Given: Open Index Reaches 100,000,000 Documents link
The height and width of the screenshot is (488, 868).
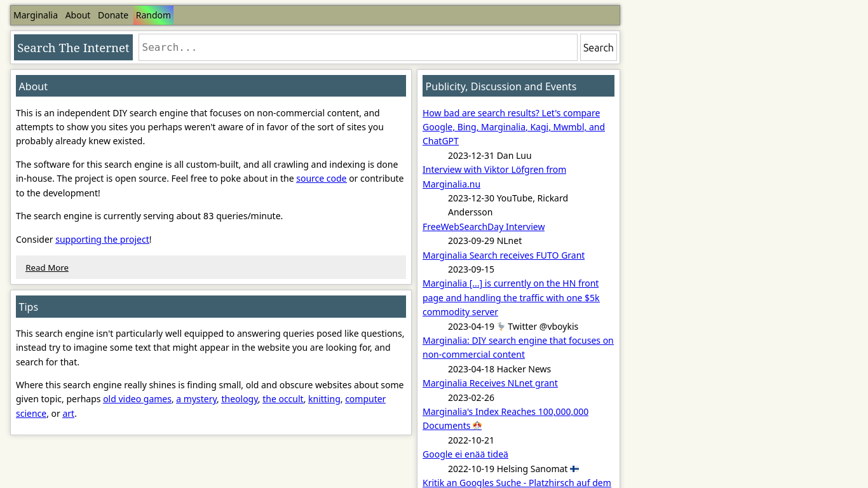Looking at the screenshot, I should click(505, 419).
